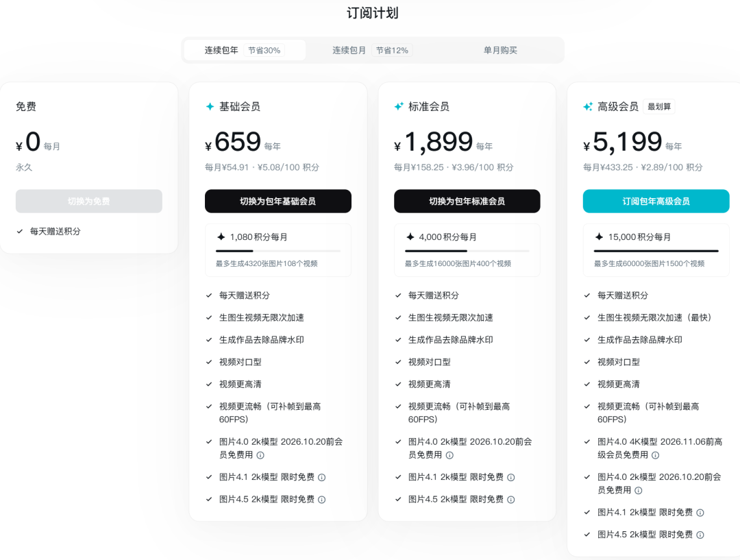Click info icon for 高级会员 图片4.5 2k模型

[x=700, y=535]
